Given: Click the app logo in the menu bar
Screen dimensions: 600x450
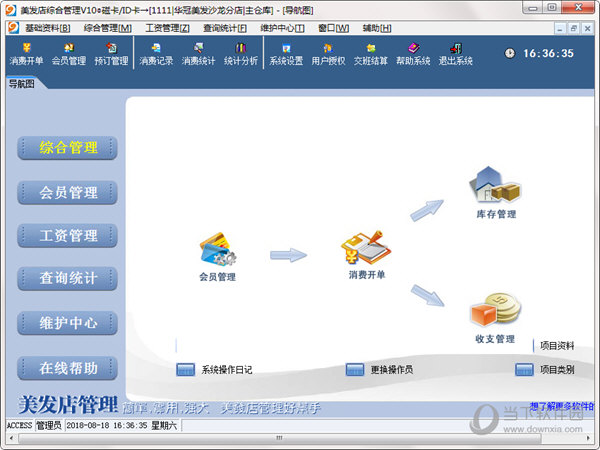Looking at the screenshot, I should coord(13,28).
